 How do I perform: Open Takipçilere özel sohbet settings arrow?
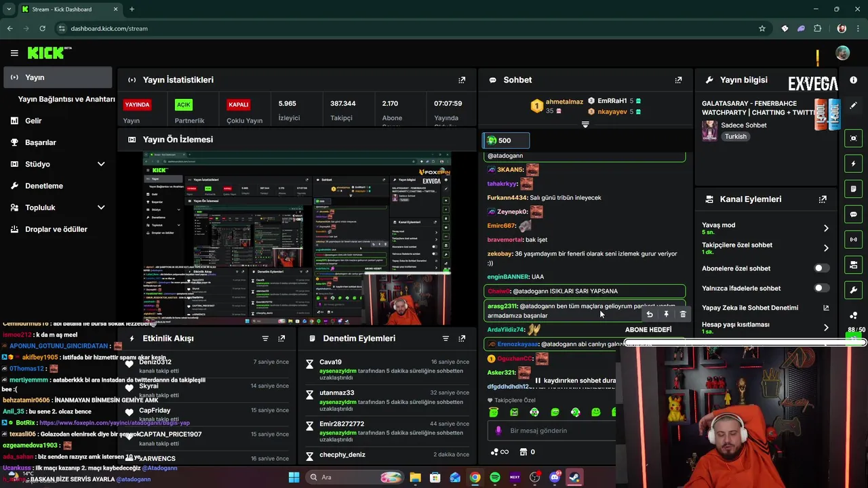[825, 248]
